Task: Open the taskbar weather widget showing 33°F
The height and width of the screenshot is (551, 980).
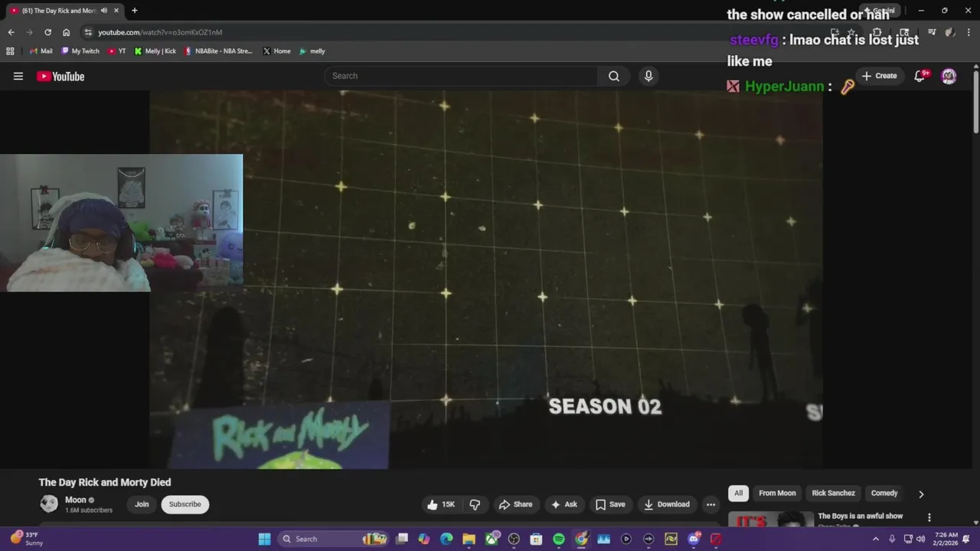Action: pos(27,539)
